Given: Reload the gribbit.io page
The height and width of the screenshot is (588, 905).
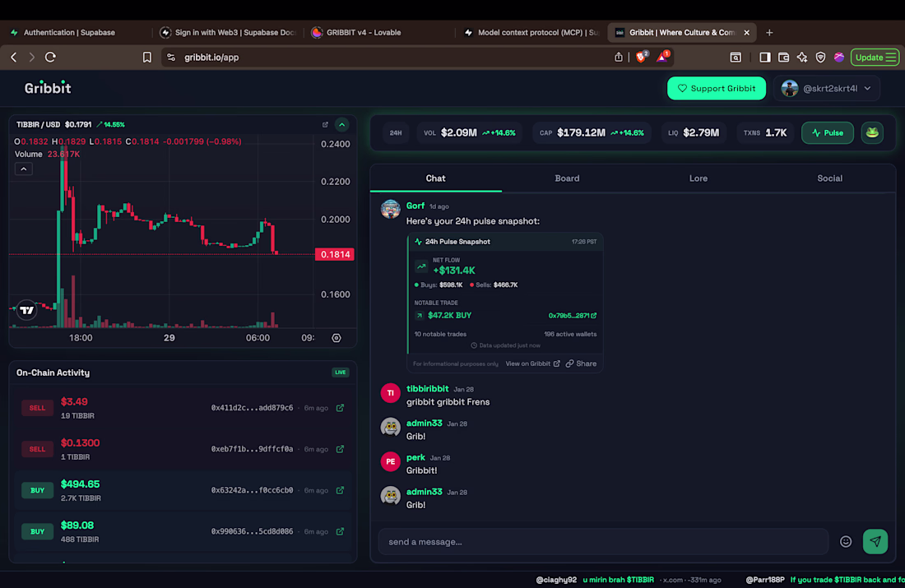Looking at the screenshot, I should point(50,57).
